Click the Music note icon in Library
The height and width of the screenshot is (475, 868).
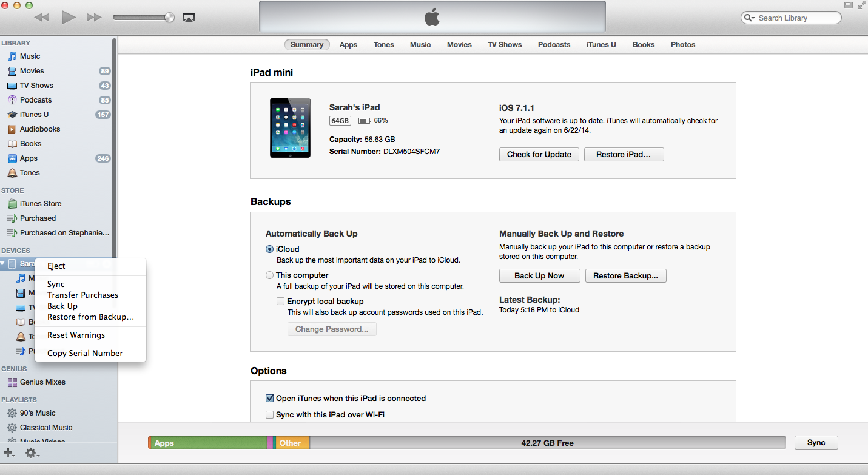(12, 56)
